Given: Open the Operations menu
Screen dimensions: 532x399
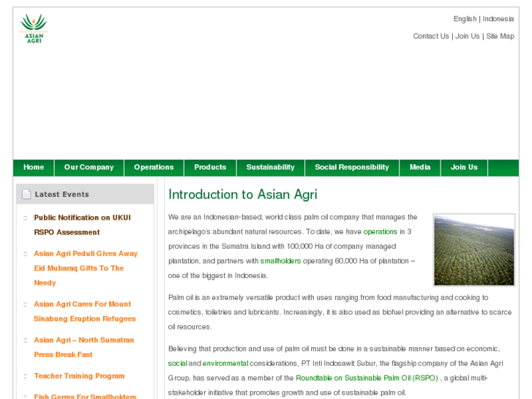Looking at the screenshot, I should coord(154,168).
